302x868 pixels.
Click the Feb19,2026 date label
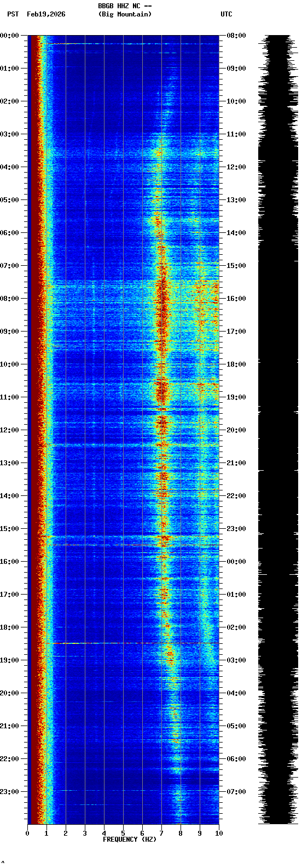point(46,14)
